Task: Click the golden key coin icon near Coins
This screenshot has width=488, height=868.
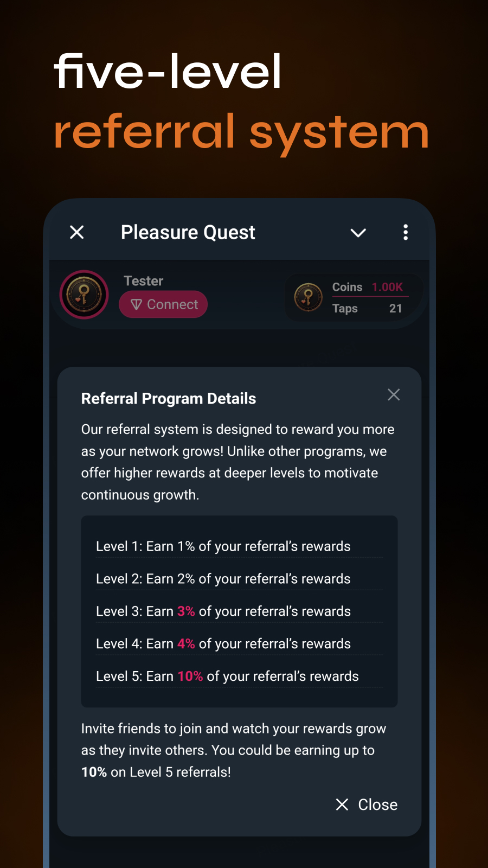Action: (x=308, y=297)
